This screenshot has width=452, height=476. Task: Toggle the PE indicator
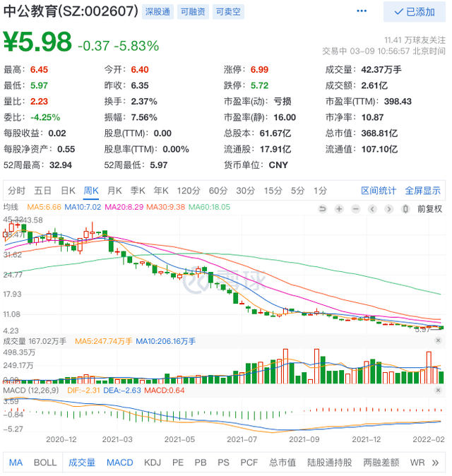(178, 463)
